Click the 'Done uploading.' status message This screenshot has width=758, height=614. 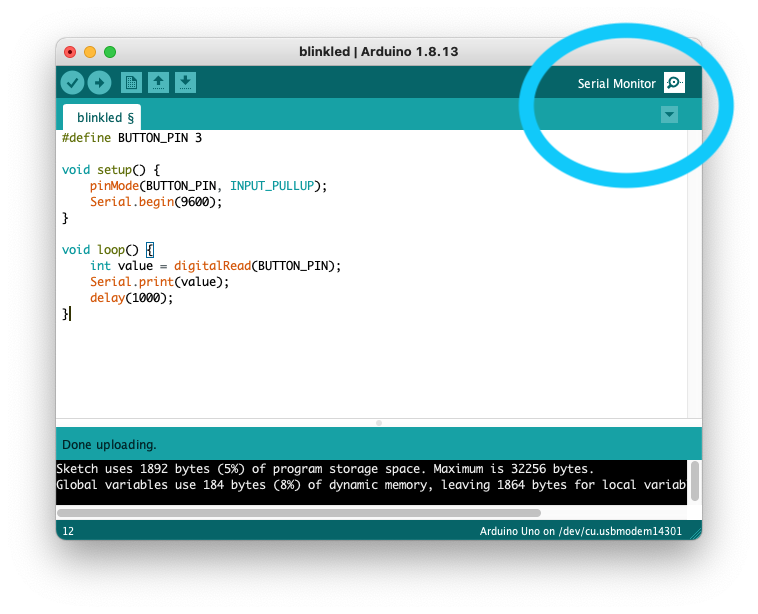(x=109, y=444)
